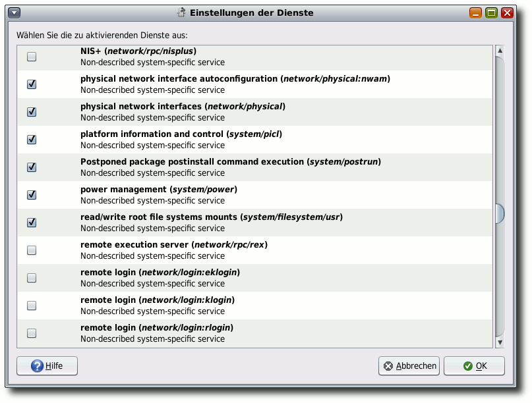Uncheck the platform information and control service
Viewport: 532px width, 403px height.
pos(32,140)
